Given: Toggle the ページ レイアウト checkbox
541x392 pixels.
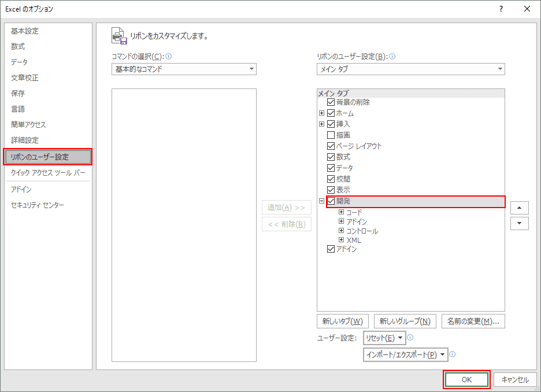Looking at the screenshot, I should tap(331, 146).
